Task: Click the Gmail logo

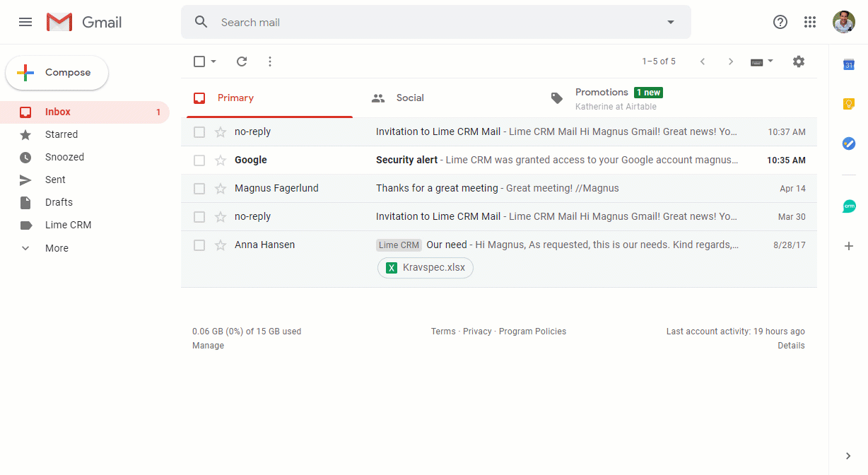Action: (84, 22)
